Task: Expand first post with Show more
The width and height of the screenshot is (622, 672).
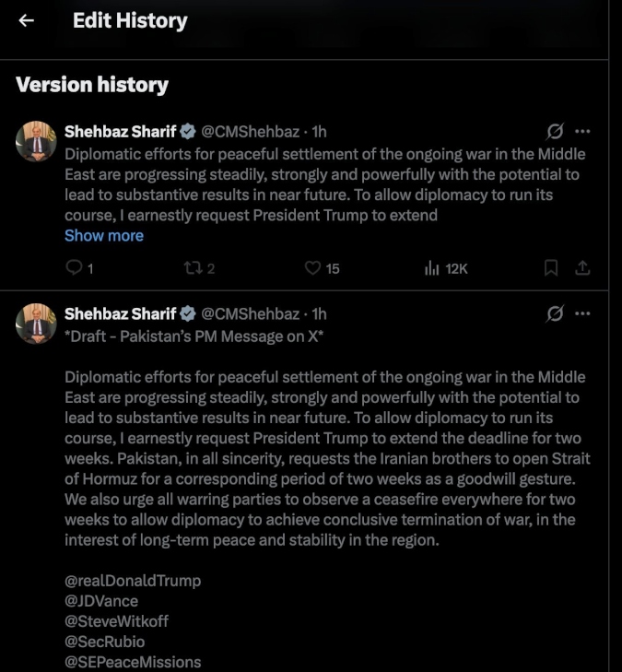Action: pyautogui.click(x=104, y=235)
